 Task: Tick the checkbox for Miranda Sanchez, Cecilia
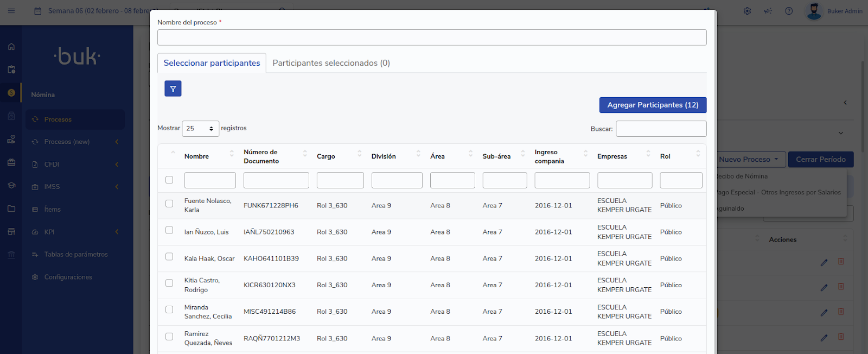tap(169, 309)
